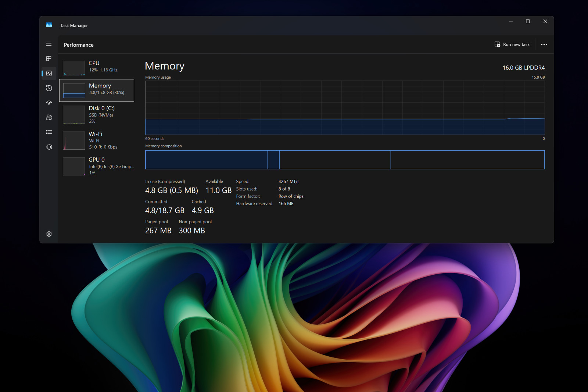Select the Performance sidebar icon

click(x=49, y=73)
